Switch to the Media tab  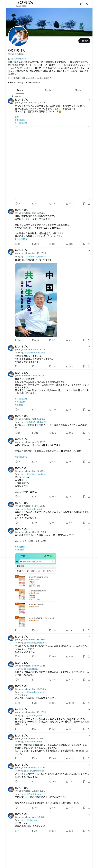pos(78,90)
